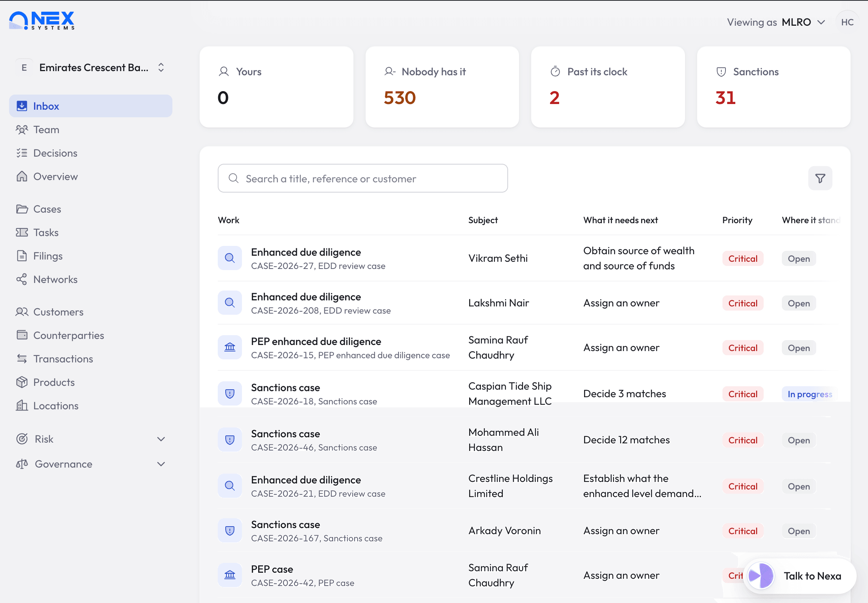This screenshot has height=603, width=868.
Task: Select the Sanctions summary card
Action: click(773, 87)
